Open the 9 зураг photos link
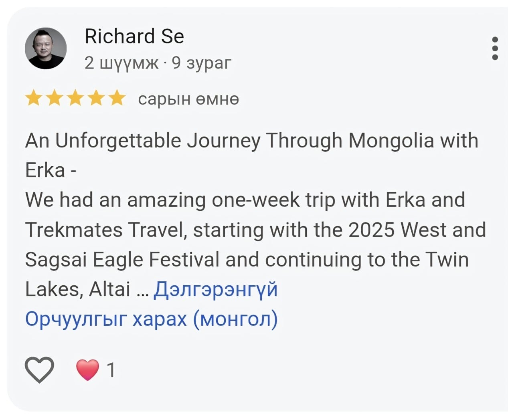This screenshot has width=508, height=420. tap(200, 63)
